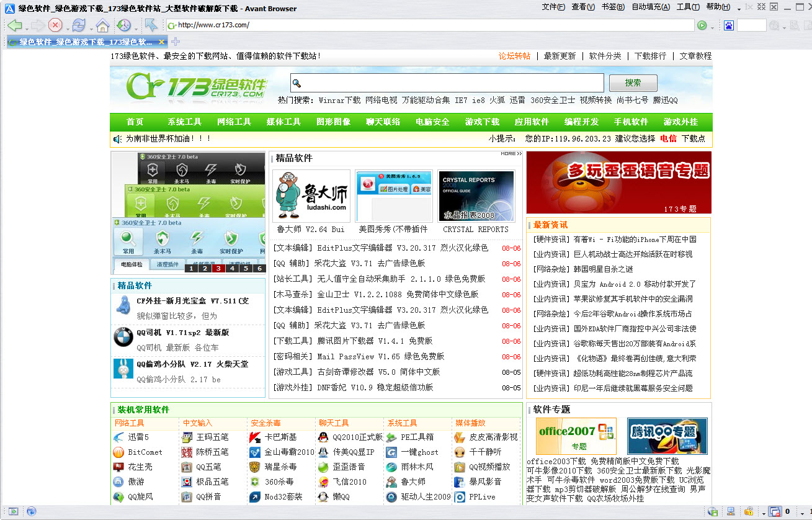Click the speaker icon beside 为南非世界杯加油

click(x=117, y=139)
